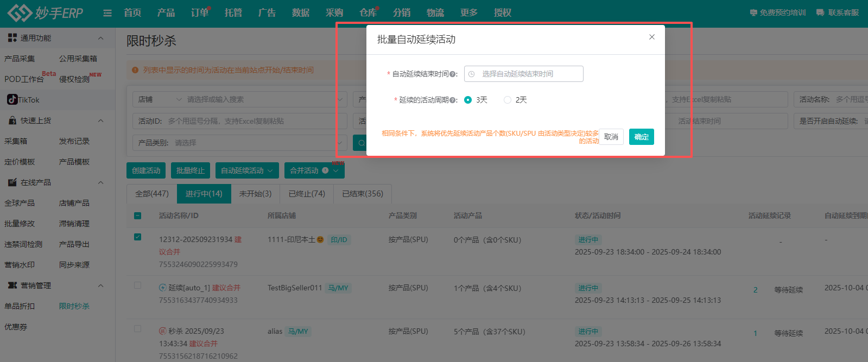868x362 pixels.
Task: Click activity ID 7553246090225993479
Action: (198, 264)
